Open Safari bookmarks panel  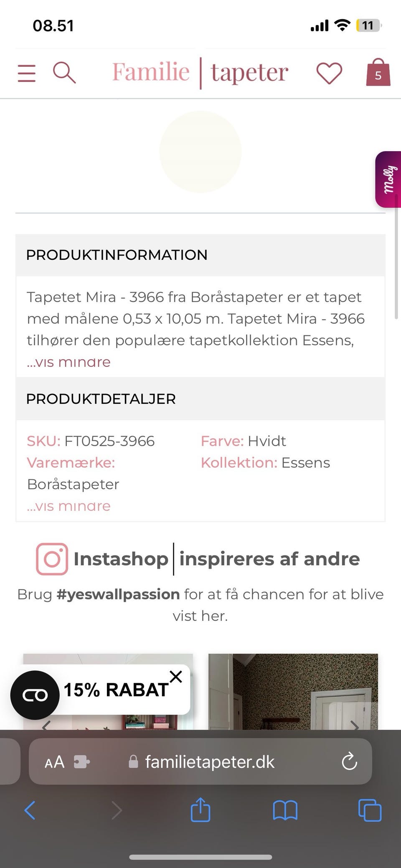pos(285,810)
